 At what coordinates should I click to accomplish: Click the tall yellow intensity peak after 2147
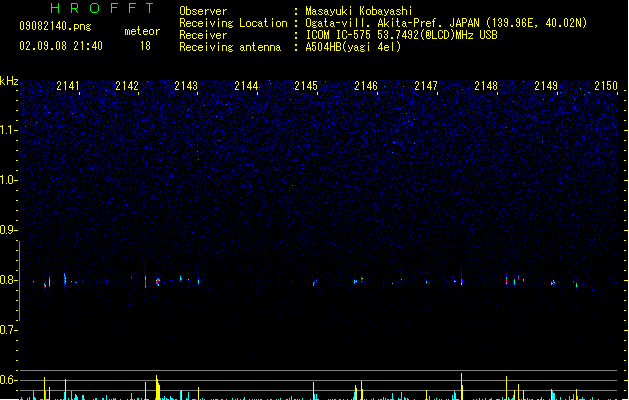(x=462, y=386)
